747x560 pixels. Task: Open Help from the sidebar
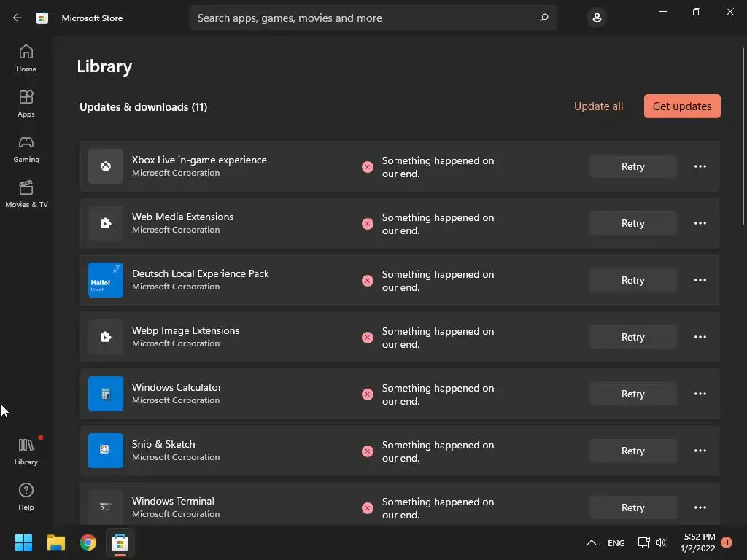tap(26, 497)
